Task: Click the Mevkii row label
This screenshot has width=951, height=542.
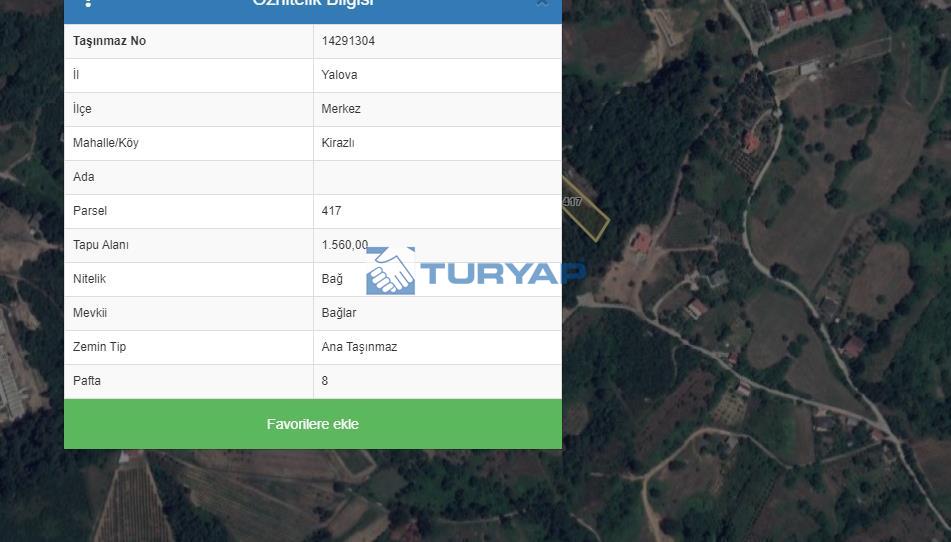Action: click(90, 312)
